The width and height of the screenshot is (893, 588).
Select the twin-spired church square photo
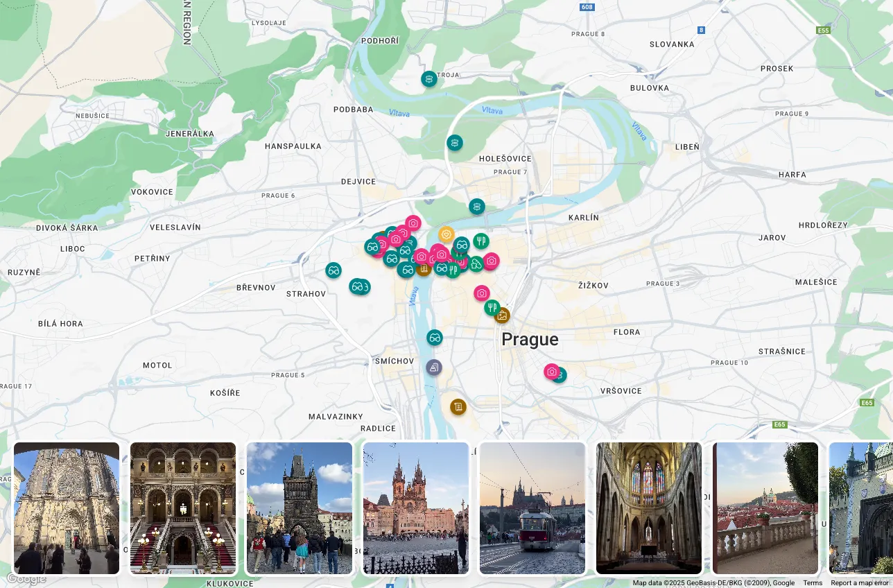click(416, 508)
